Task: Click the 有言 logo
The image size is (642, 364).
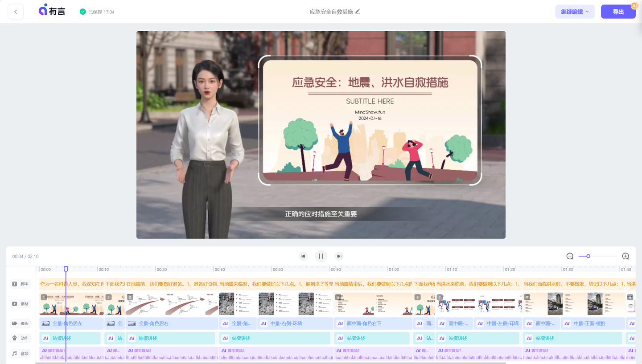Action: click(x=52, y=10)
